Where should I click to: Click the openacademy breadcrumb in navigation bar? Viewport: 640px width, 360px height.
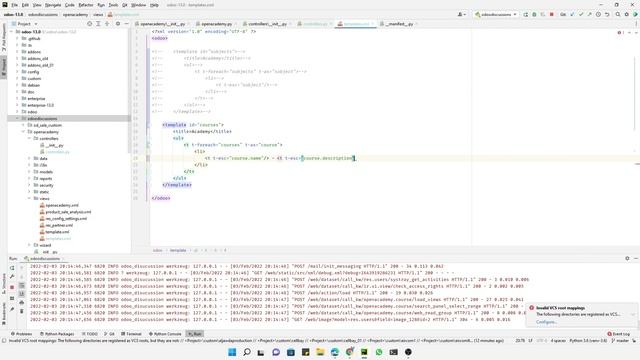click(x=75, y=14)
